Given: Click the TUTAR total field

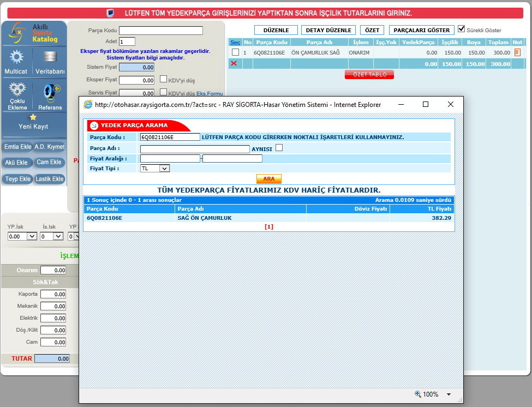Looking at the screenshot, I should point(52,358).
